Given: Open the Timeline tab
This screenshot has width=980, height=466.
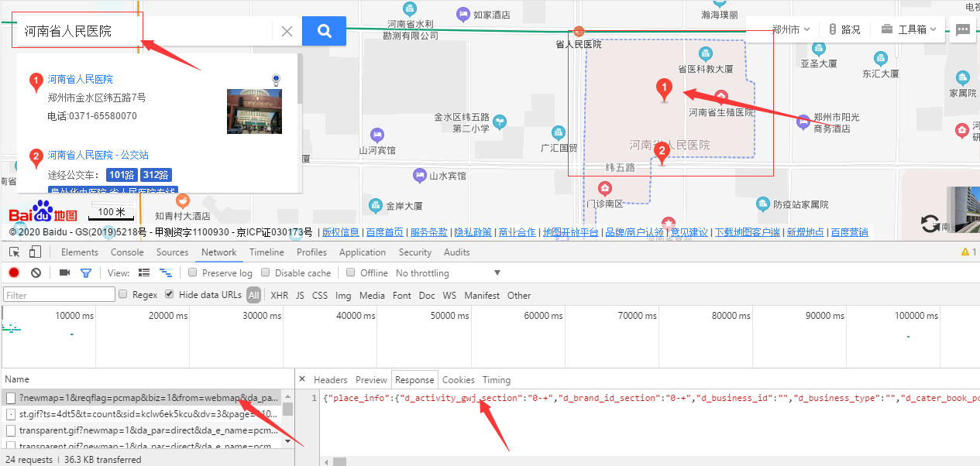Looking at the screenshot, I should (x=266, y=252).
